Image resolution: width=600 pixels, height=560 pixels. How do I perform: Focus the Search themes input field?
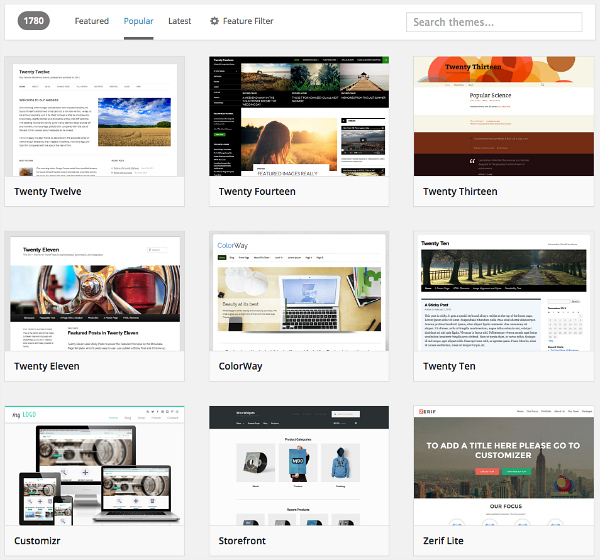(x=494, y=22)
